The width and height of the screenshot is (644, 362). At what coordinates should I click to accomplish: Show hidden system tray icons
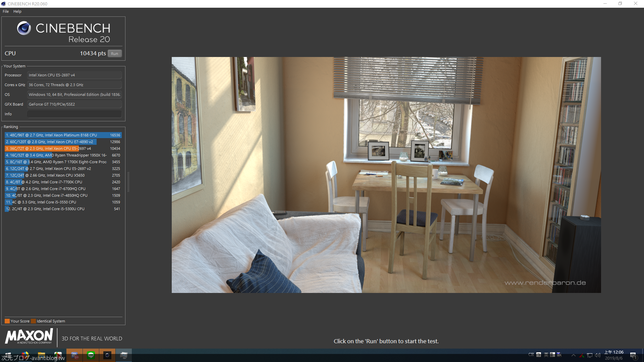(574, 355)
